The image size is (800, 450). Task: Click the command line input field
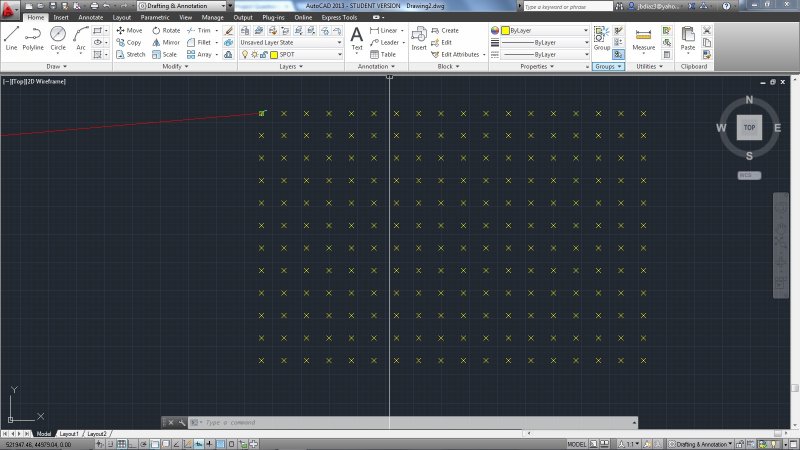(413, 422)
